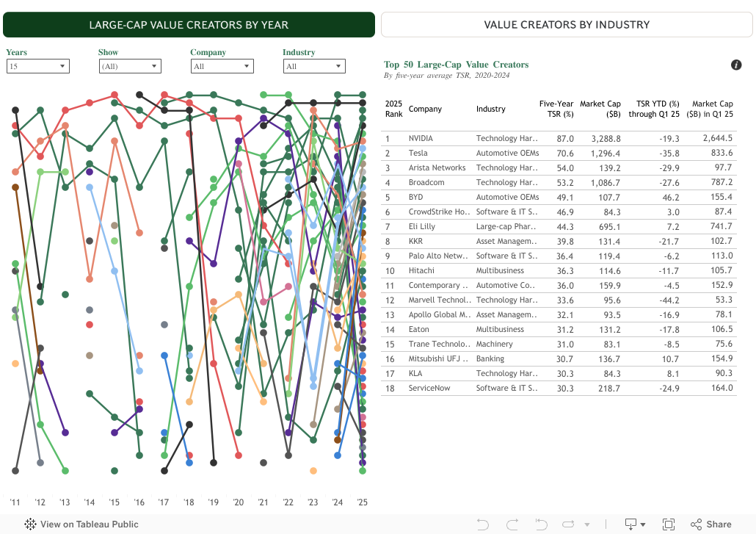Image resolution: width=756 pixels, height=534 pixels.
Task: Enter full screen mode
Action: click(x=668, y=524)
